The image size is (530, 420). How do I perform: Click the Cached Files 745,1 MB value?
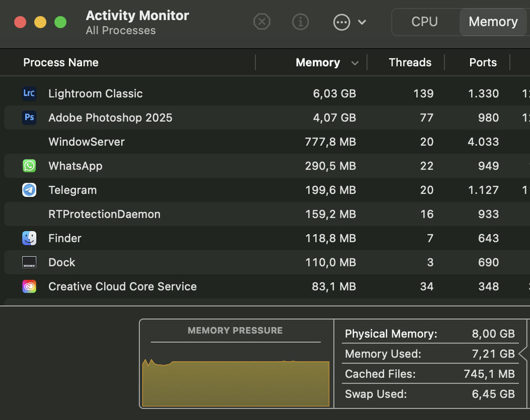(x=489, y=374)
